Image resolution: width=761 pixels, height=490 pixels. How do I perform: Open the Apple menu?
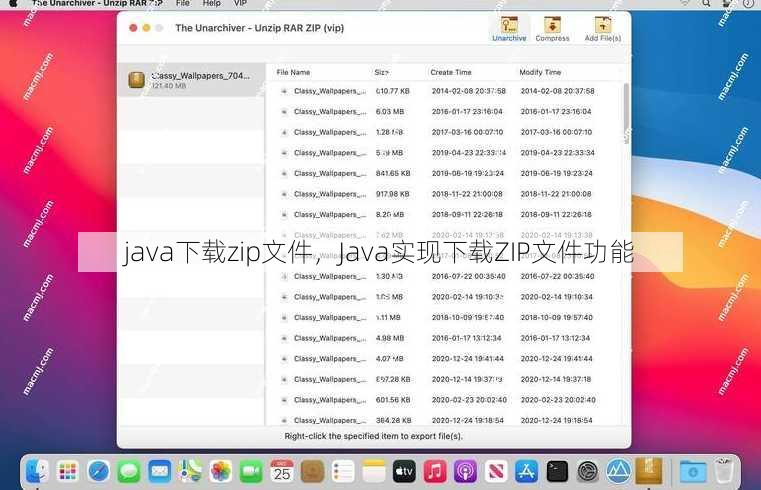click(x=14, y=3)
